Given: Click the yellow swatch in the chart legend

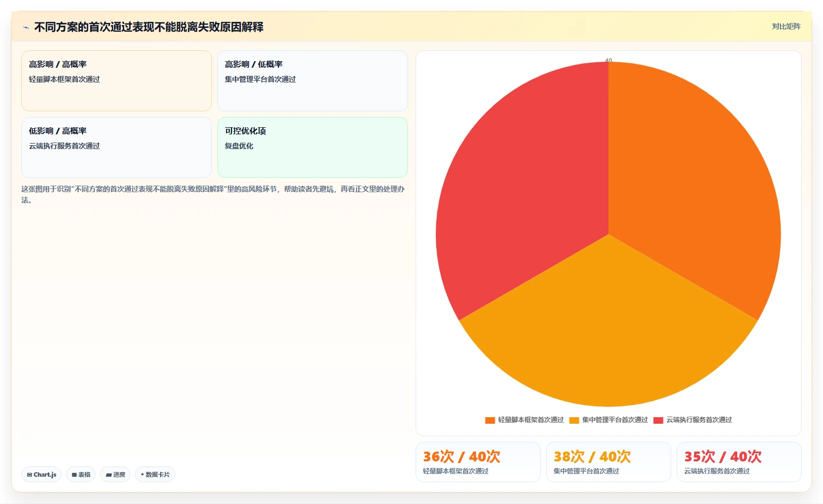Looking at the screenshot, I should (x=574, y=420).
